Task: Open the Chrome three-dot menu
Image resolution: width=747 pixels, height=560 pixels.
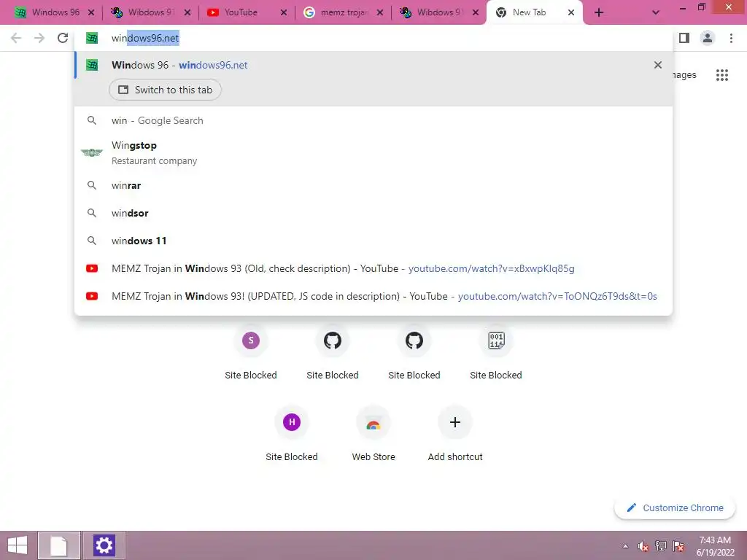Action: [731, 38]
